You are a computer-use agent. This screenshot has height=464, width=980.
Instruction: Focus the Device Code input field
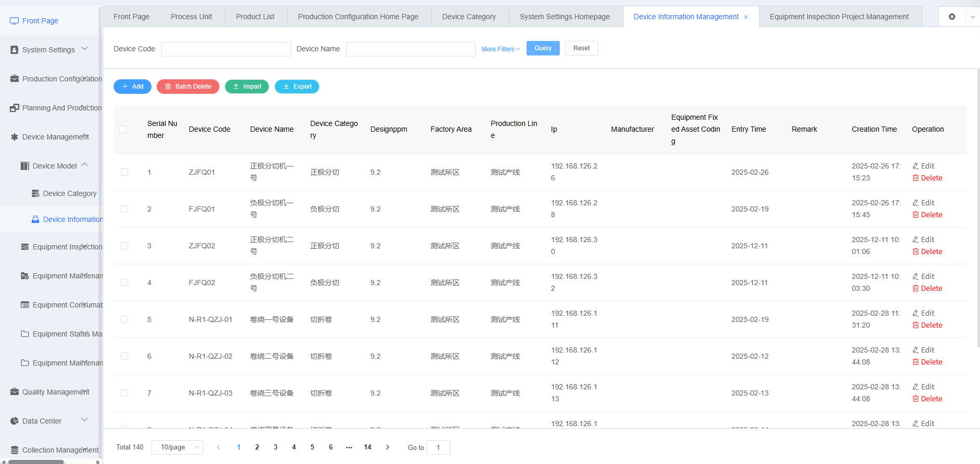tap(226, 49)
